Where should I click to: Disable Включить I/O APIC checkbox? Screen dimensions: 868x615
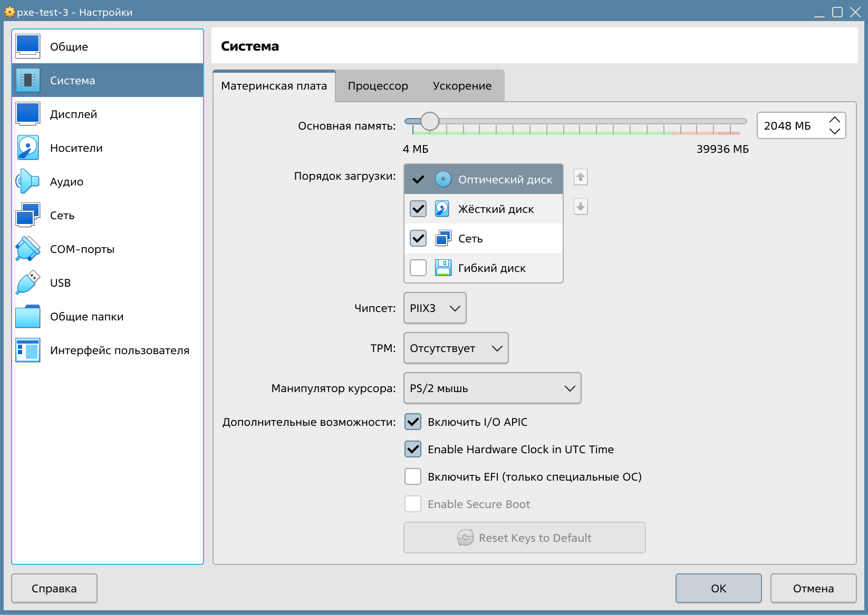pos(413,422)
